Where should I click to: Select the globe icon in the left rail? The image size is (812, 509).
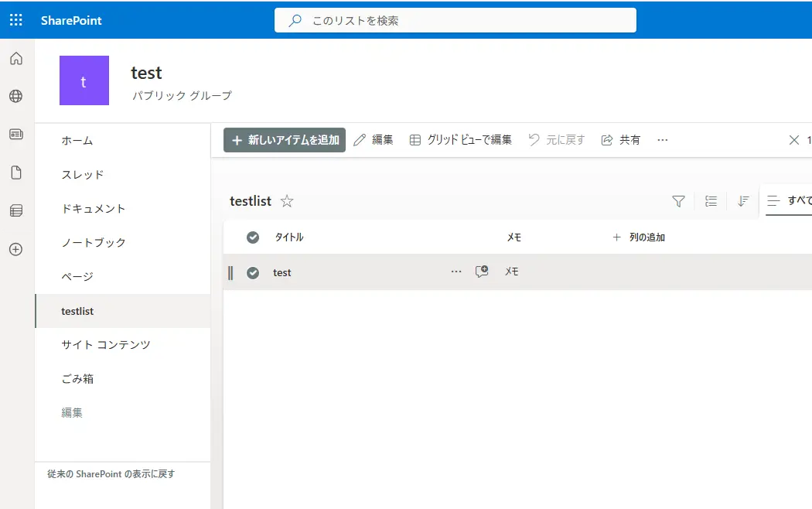15,96
